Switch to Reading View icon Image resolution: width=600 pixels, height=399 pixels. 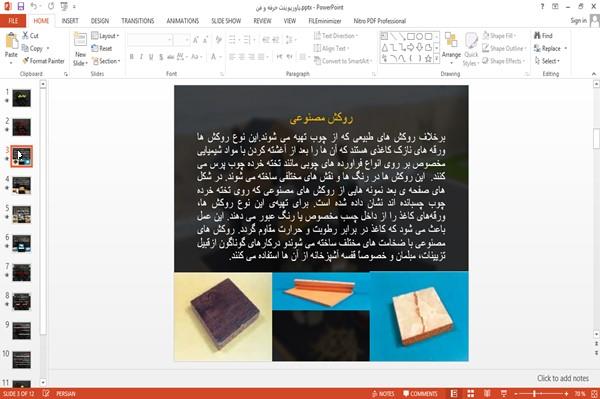point(487,394)
